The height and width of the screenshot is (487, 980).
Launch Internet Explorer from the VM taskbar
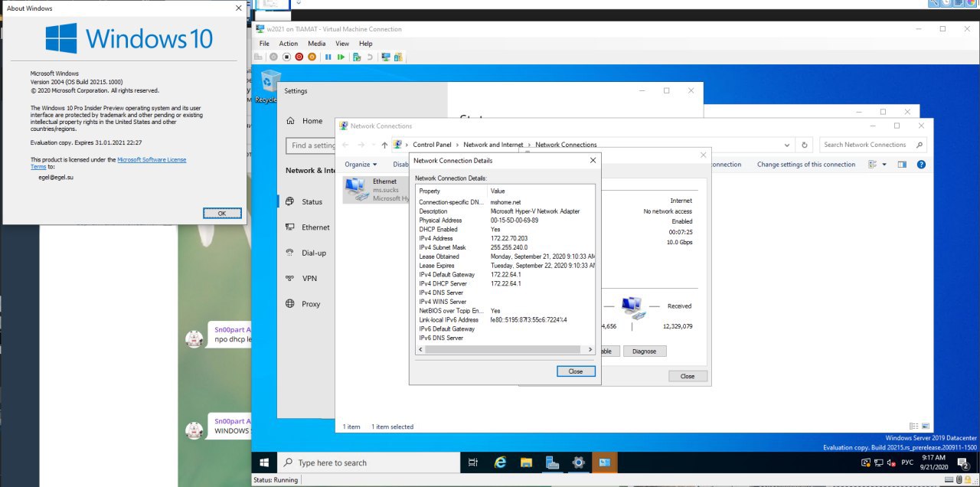[500, 462]
